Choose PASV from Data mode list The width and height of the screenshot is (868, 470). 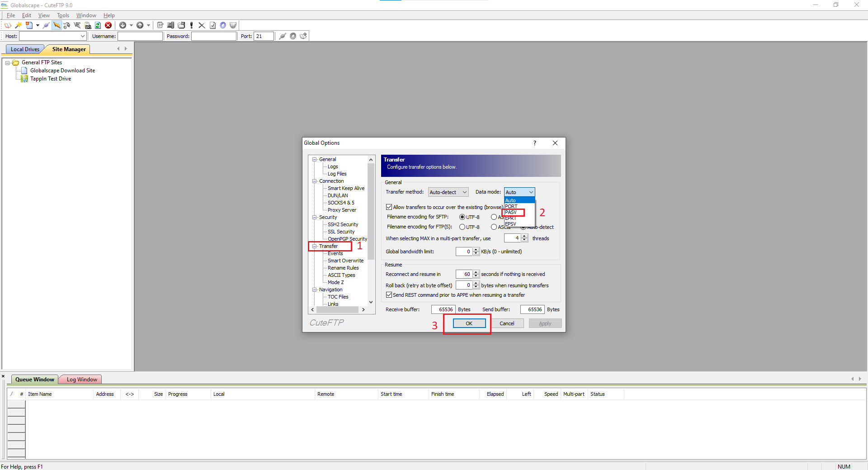pyautogui.click(x=511, y=212)
